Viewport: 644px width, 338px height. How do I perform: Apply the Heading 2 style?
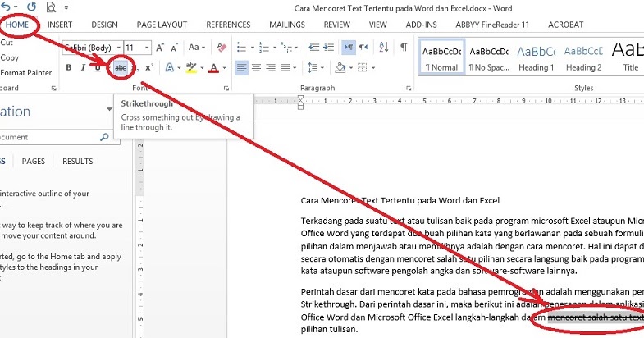583,57
